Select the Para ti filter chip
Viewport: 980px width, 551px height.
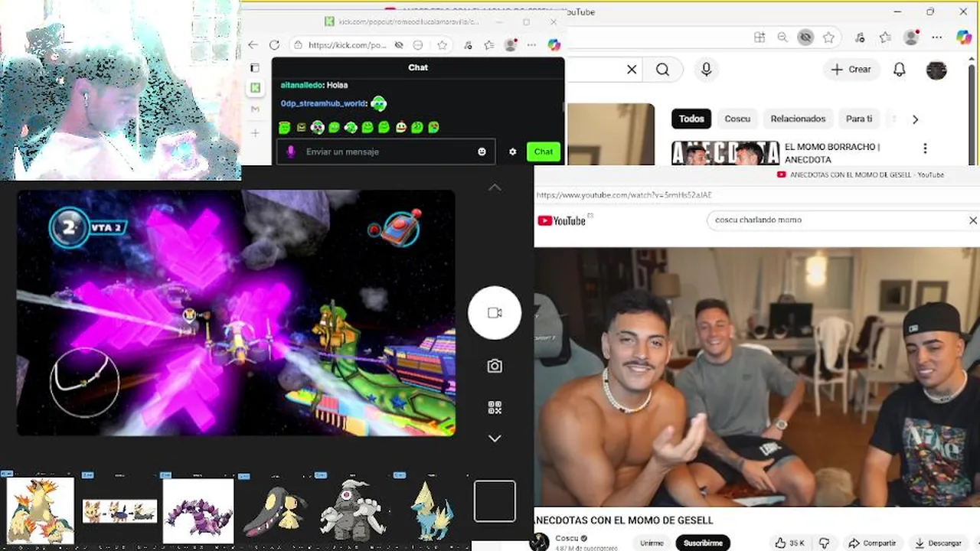(859, 119)
